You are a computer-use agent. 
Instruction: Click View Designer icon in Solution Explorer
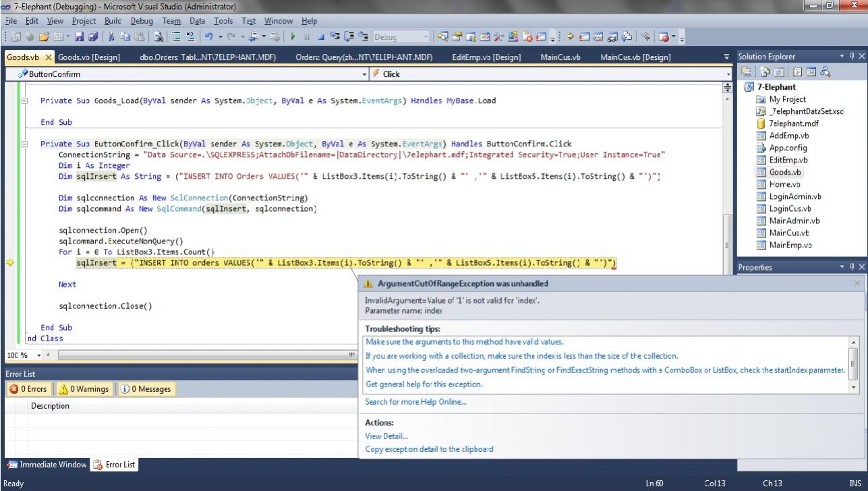[811, 71]
